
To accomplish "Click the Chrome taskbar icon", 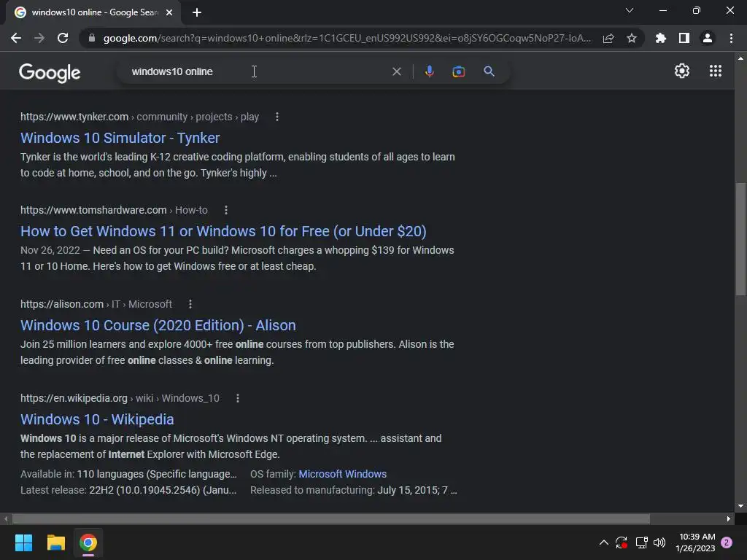I will (x=88, y=542).
